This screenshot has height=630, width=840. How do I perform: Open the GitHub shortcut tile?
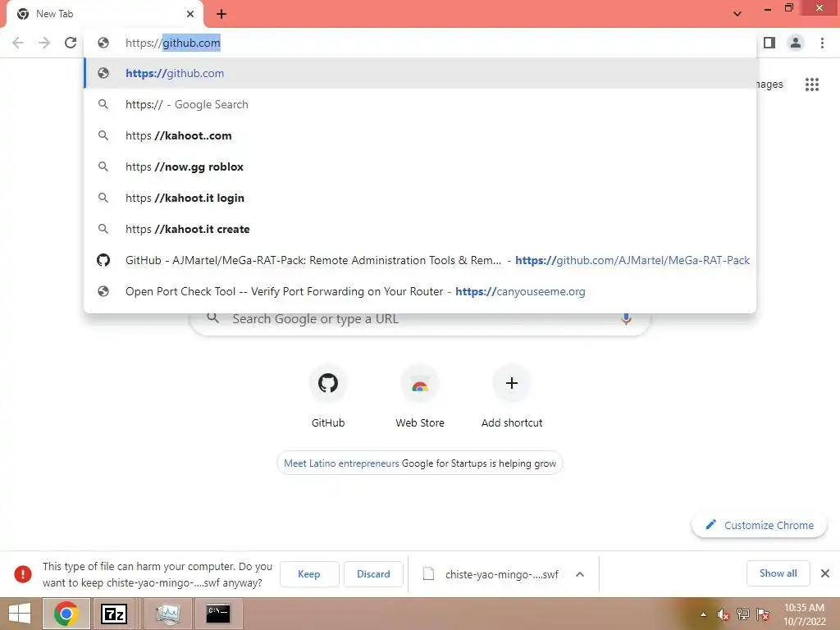[x=328, y=396]
